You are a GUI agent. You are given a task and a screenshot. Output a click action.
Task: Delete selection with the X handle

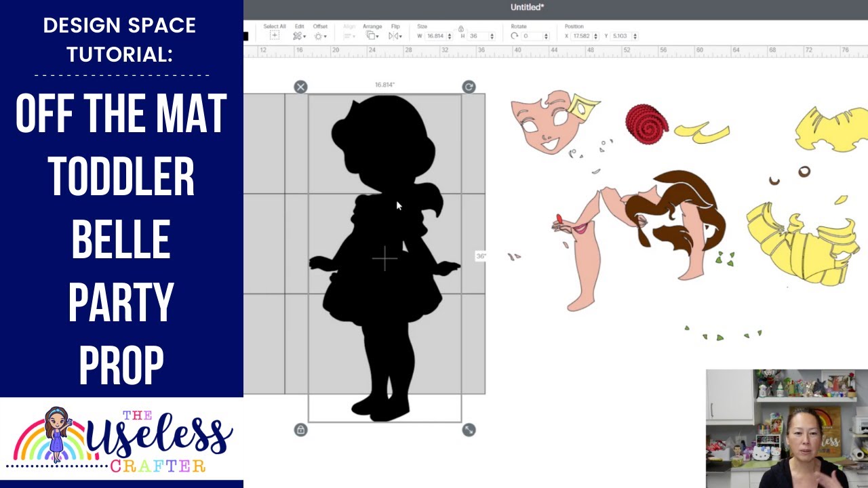tap(300, 87)
